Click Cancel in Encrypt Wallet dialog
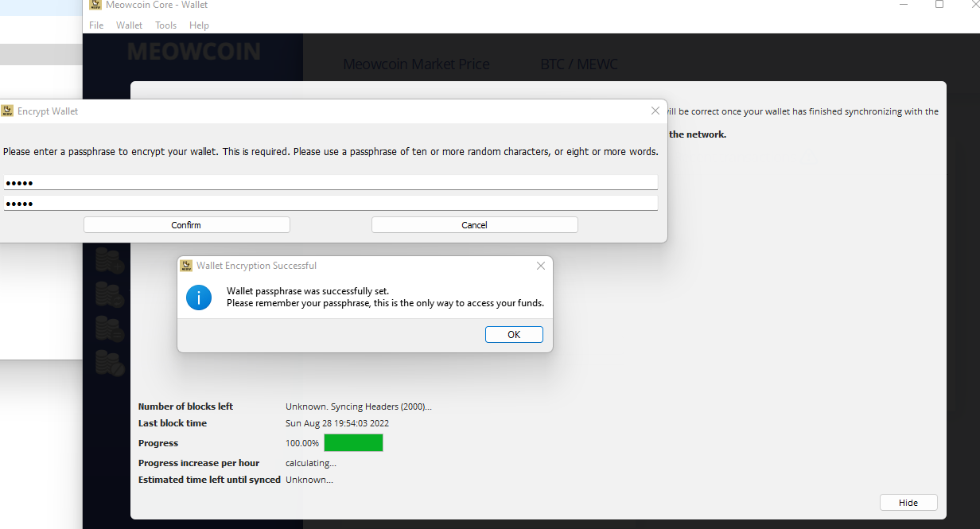Viewport: 980px width, 529px height. 474,225
